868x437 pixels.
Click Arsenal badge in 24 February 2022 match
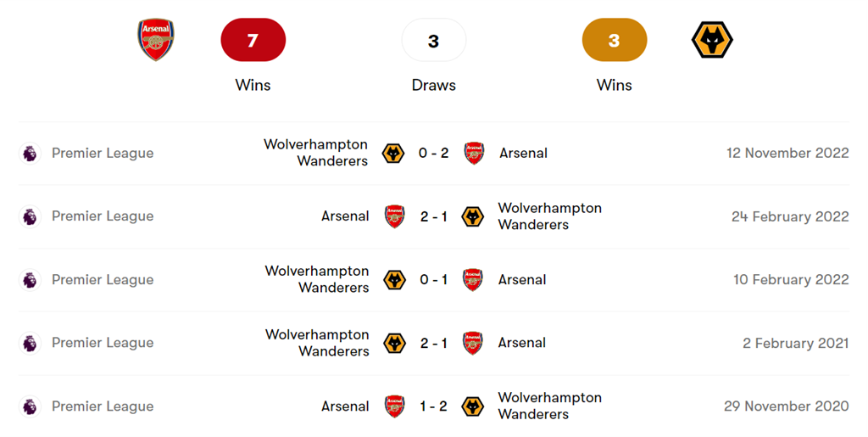point(394,216)
